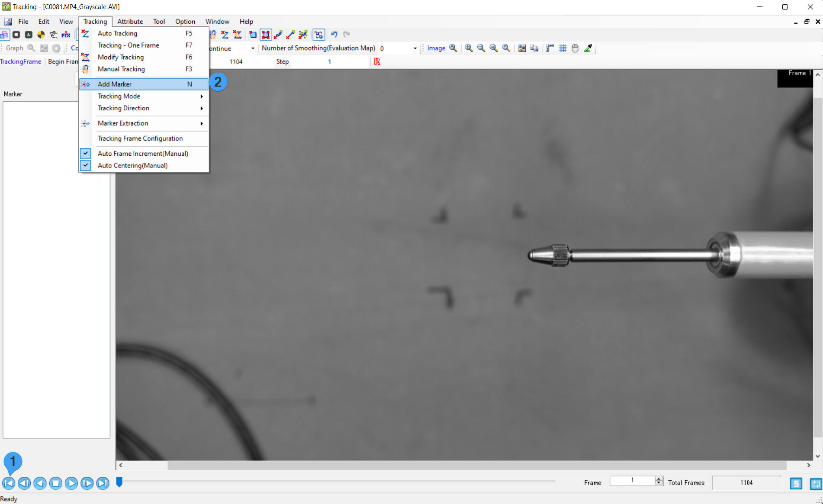The width and height of the screenshot is (823, 504).
Task: Select Tracking Frame Configuration
Action: coord(140,138)
